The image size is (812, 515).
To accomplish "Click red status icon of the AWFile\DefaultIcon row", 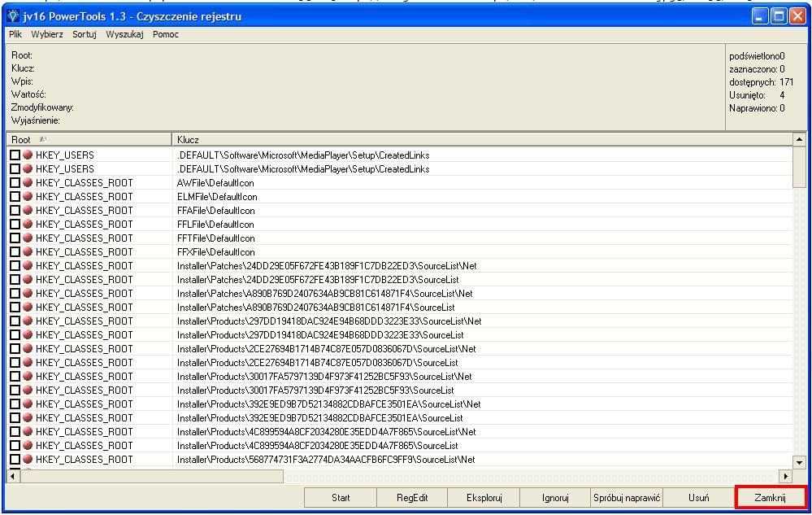I will [28, 182].
